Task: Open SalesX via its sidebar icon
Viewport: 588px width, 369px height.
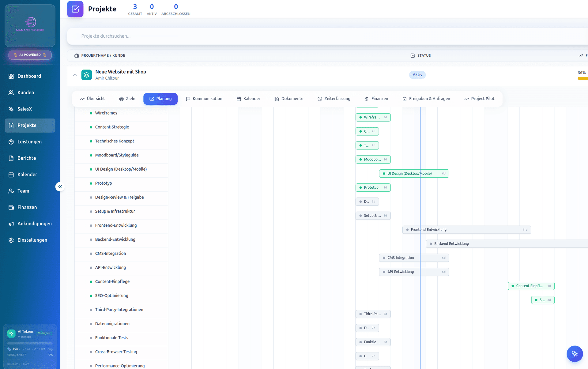Action: pyautogui.click(x=11, y=109)
